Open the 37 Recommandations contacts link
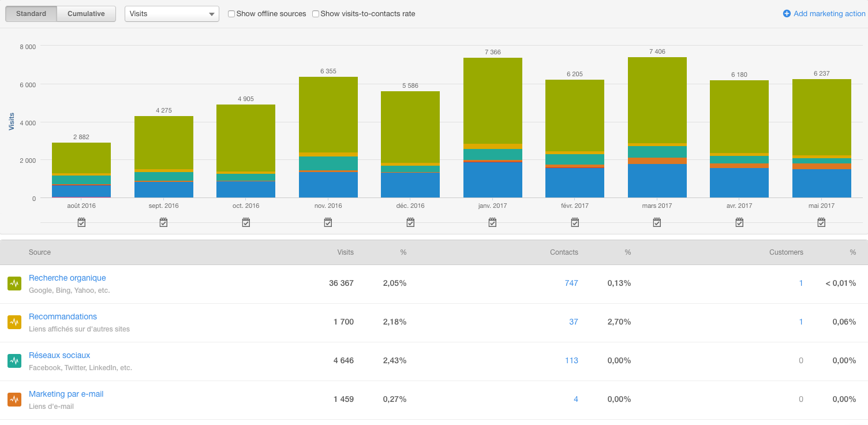Screen dimensions: 868x425 [x=574, y=322]
